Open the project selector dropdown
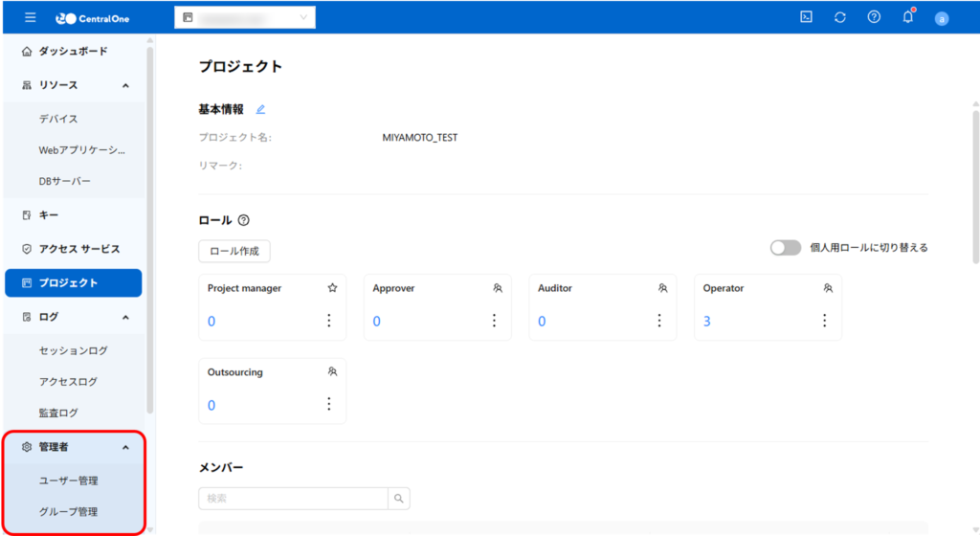Screen dimensions: 980x536 pos(245,17)
